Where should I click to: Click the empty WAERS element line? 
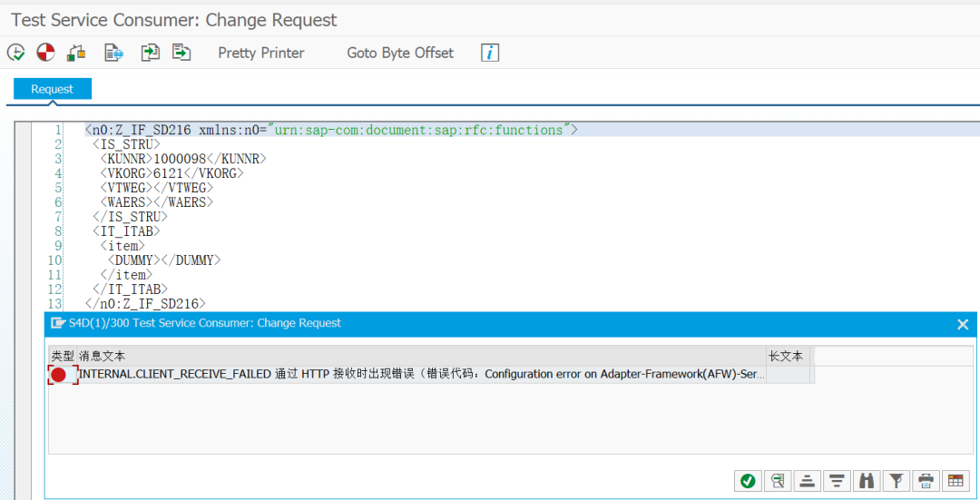(x=157, y=201)
